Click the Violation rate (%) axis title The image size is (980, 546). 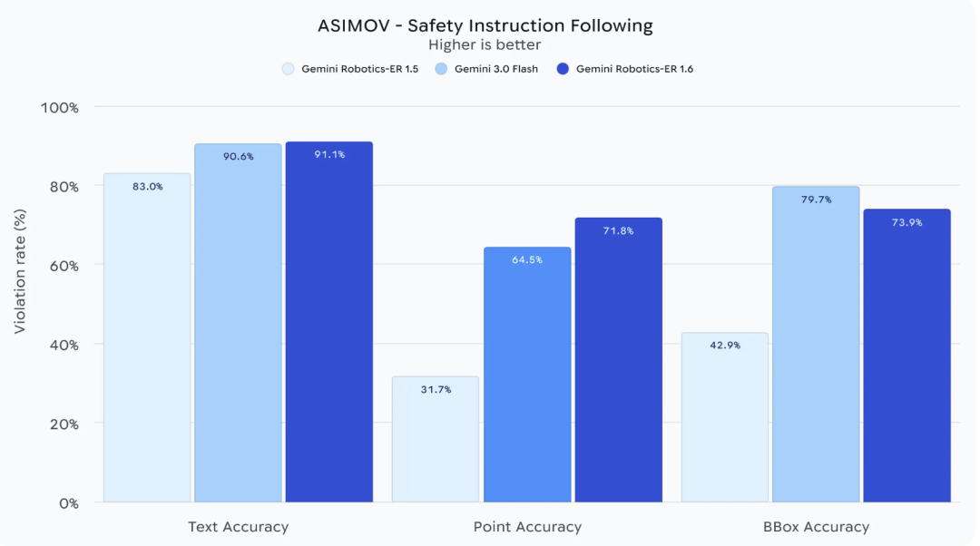tap(20, 270)
